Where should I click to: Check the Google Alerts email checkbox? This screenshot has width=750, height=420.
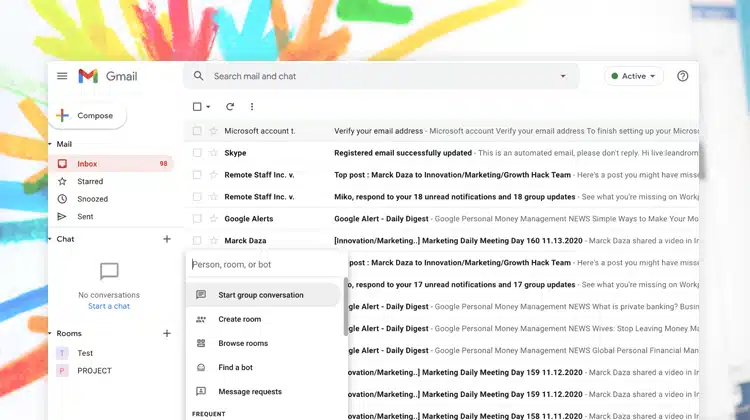click(x=197, y=219)
